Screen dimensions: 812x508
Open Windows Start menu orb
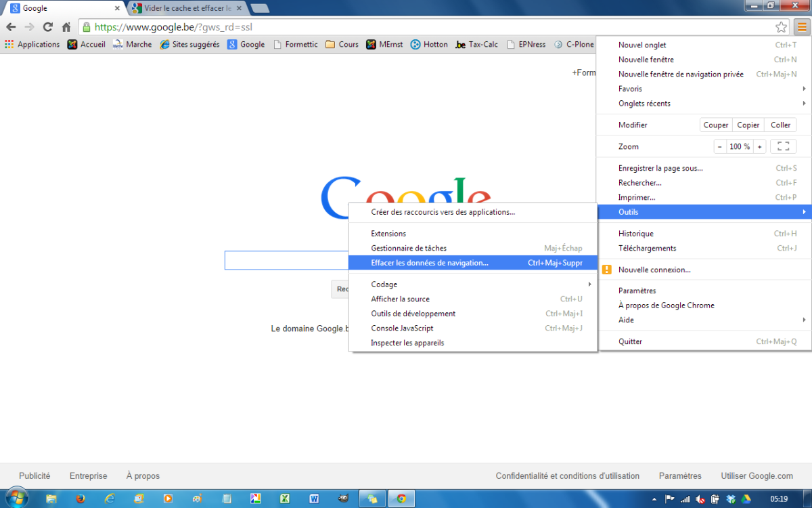16,498
